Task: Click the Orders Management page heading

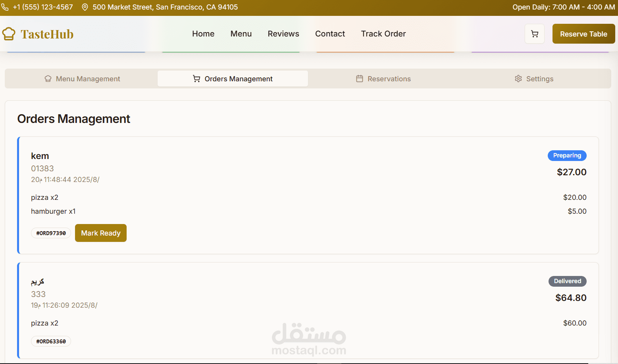Action: [74, 119]
